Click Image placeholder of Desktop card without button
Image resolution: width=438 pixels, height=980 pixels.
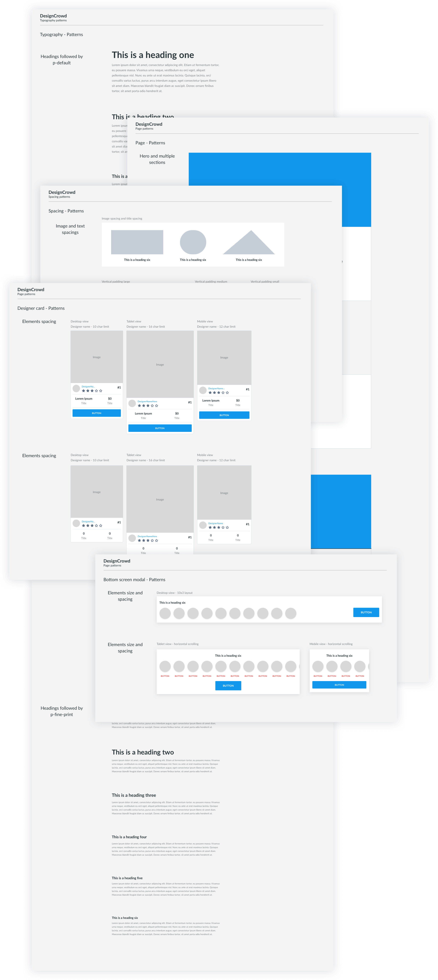[97, 492]
